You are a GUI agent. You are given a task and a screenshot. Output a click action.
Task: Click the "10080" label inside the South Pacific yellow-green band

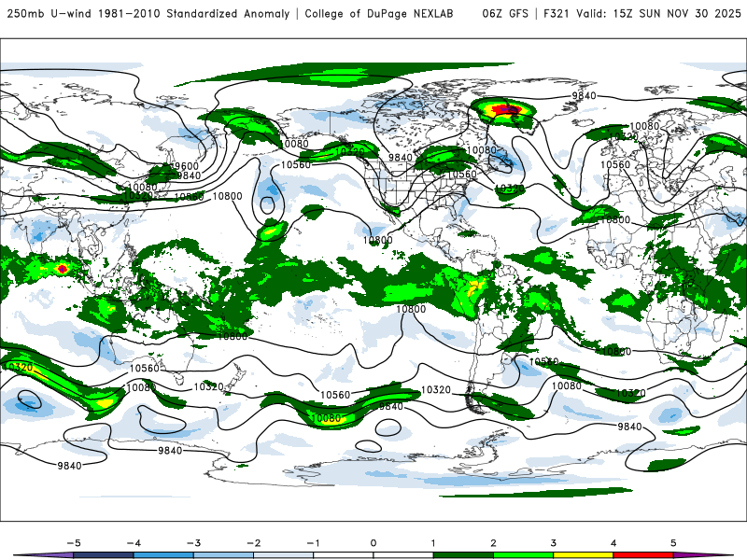(x=326, y=418)
